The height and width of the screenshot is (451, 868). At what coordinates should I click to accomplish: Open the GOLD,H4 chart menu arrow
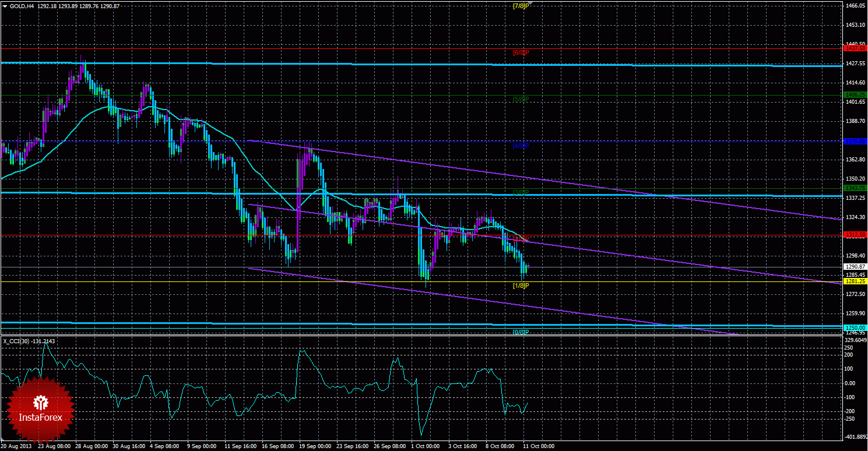5,5
